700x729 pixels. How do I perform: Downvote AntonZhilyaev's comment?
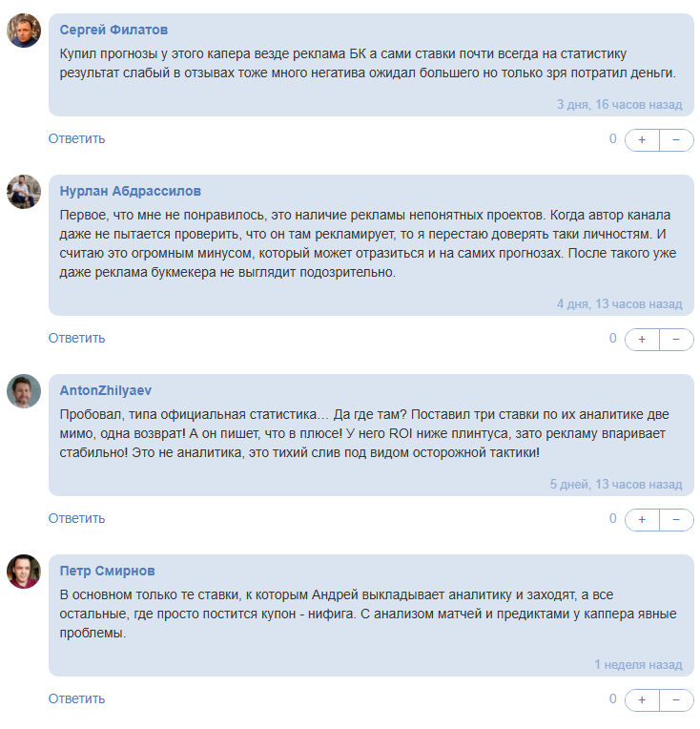click(676, 519)
